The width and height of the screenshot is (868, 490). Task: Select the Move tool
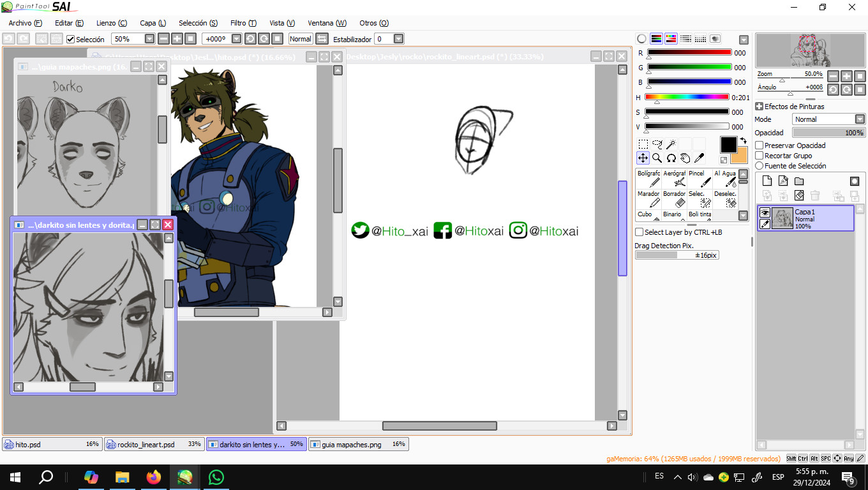(x=643, y=158)
